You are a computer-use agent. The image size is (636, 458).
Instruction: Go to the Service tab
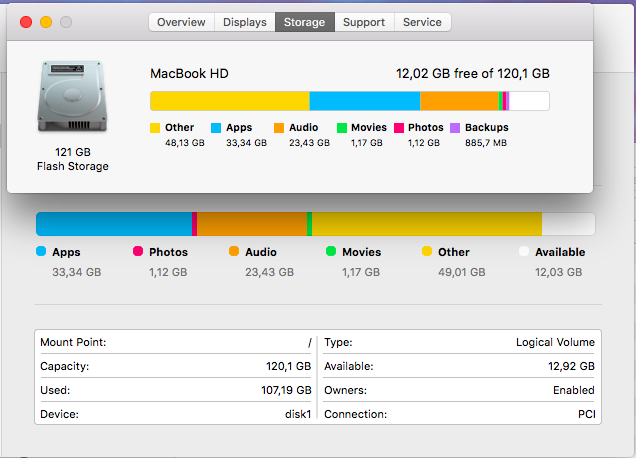pos(422,22)
